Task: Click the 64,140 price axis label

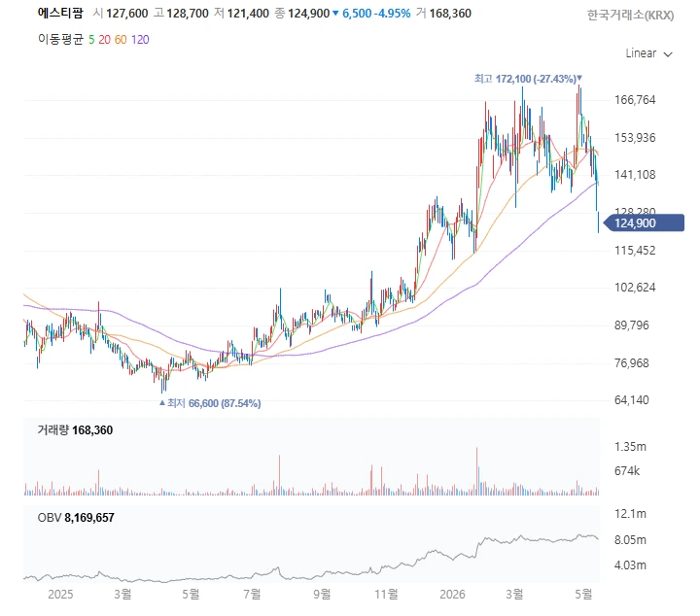Action: coord(631,400)
